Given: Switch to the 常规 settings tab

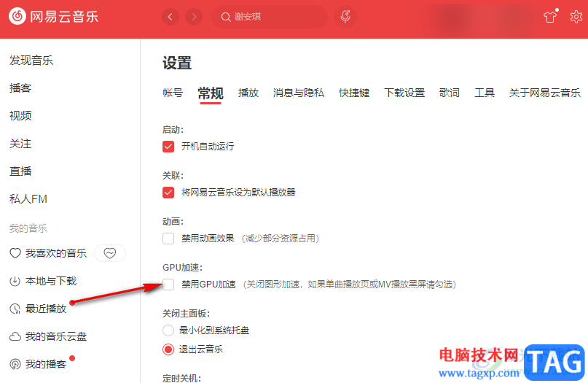Looking at the screenshot, I should click(211, 93).
